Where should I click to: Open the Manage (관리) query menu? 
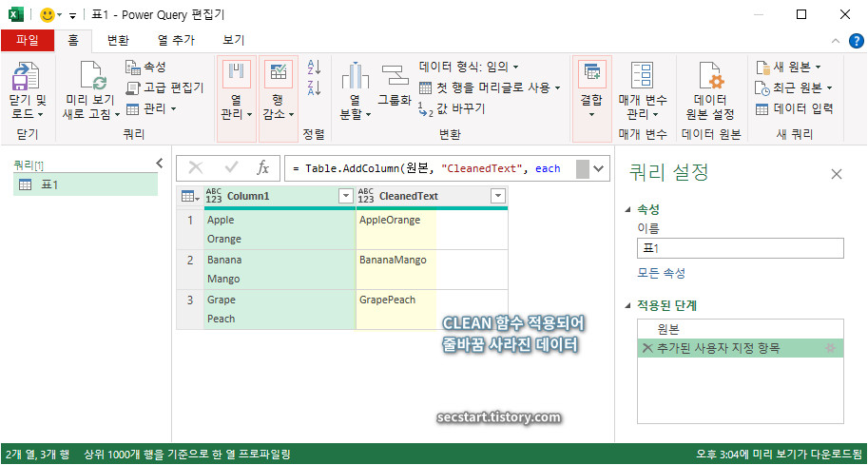click(150, 108)
